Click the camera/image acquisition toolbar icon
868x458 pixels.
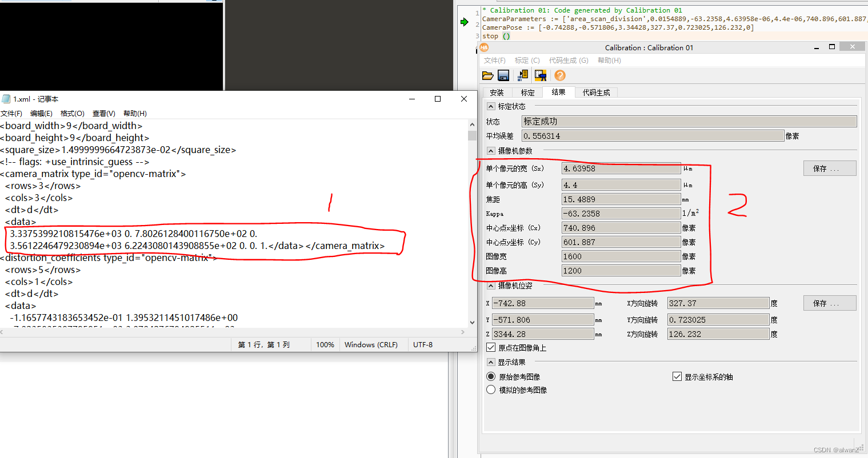tap(540, 75)
